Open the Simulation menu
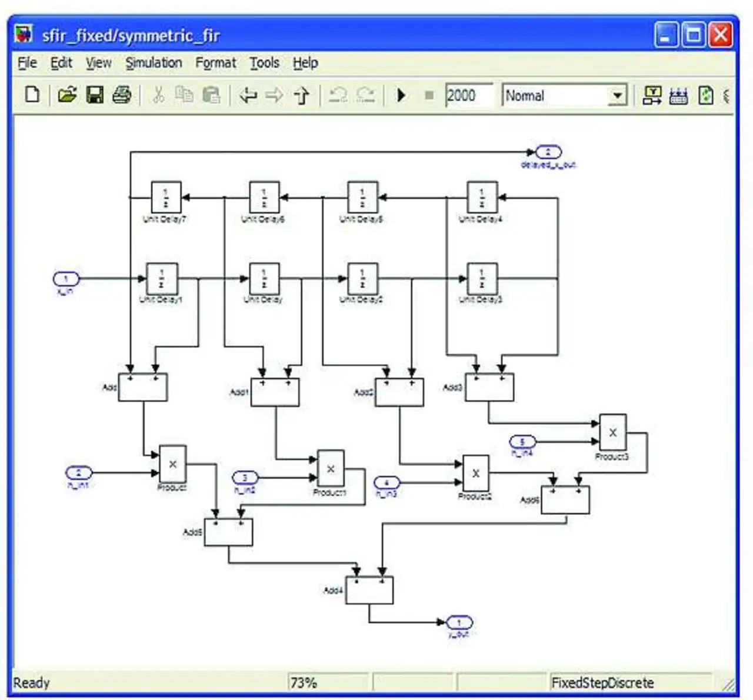 coord(154,63)
